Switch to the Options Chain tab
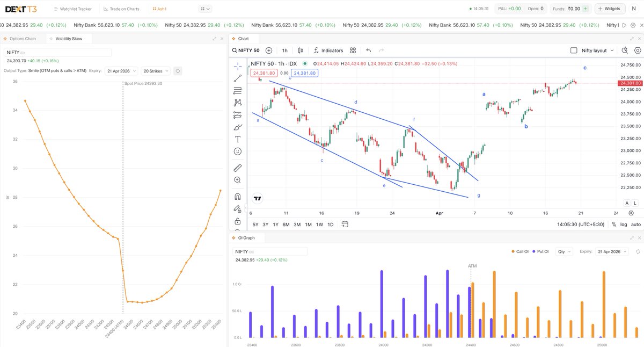The width and height of the screenshot is (644, 347). [x=24, y=38]
